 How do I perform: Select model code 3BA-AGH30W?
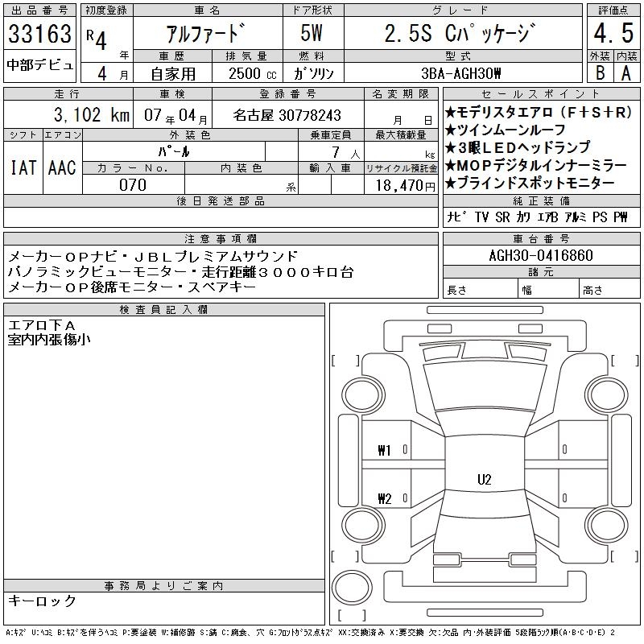click(460, 73)
